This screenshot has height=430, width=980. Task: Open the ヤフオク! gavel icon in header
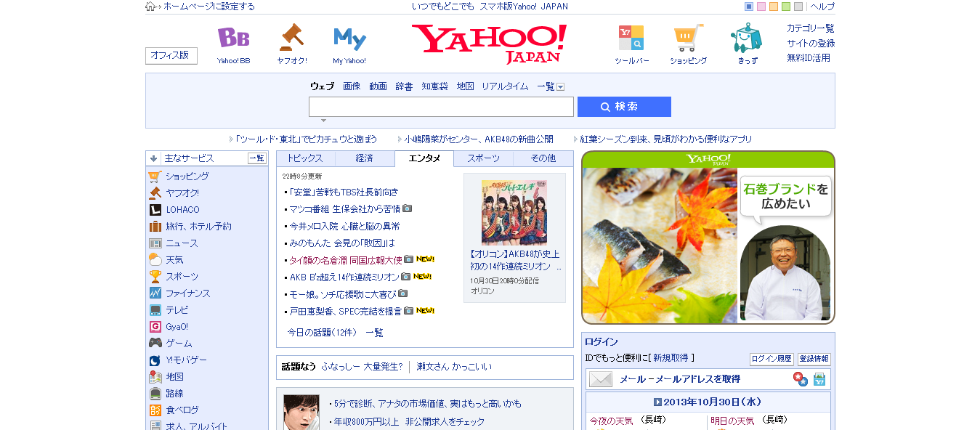pos(291,37)
